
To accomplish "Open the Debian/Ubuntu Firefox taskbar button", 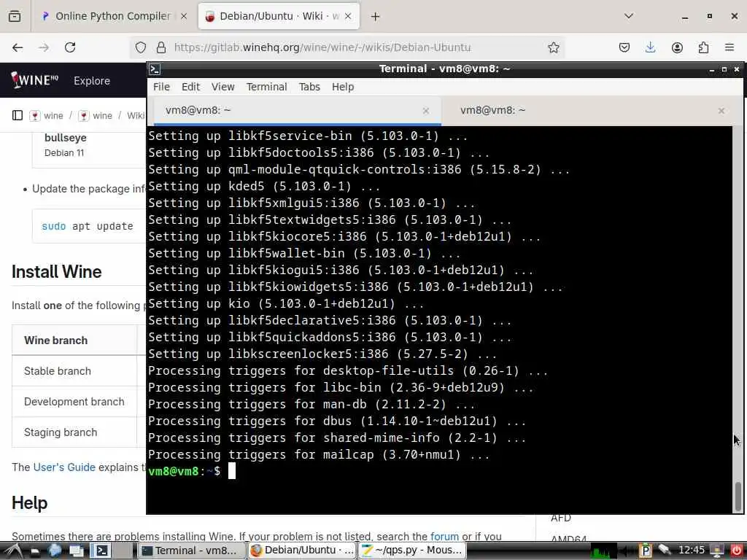I will click(302, 551).
